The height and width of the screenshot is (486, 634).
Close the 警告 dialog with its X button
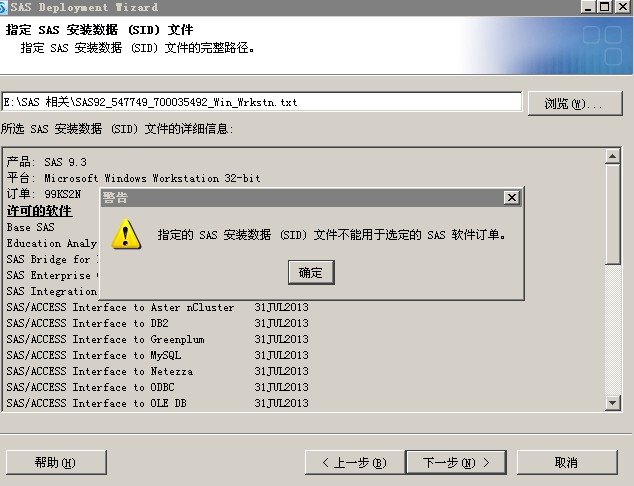tap(511, 197)
